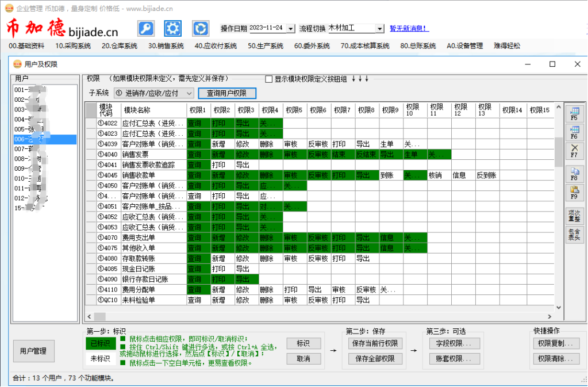Click the 字段权限... button
Screen dimensions: 588x387
455,343
